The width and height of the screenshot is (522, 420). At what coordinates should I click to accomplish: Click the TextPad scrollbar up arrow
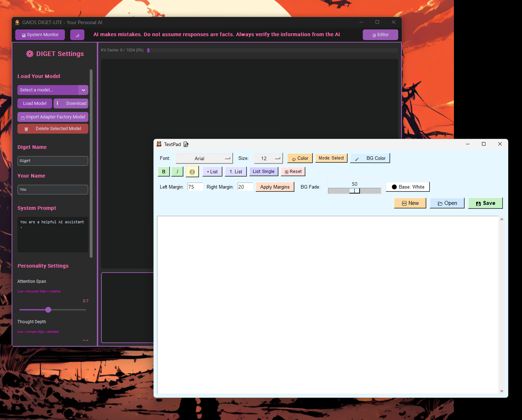[x=502, y=219]
